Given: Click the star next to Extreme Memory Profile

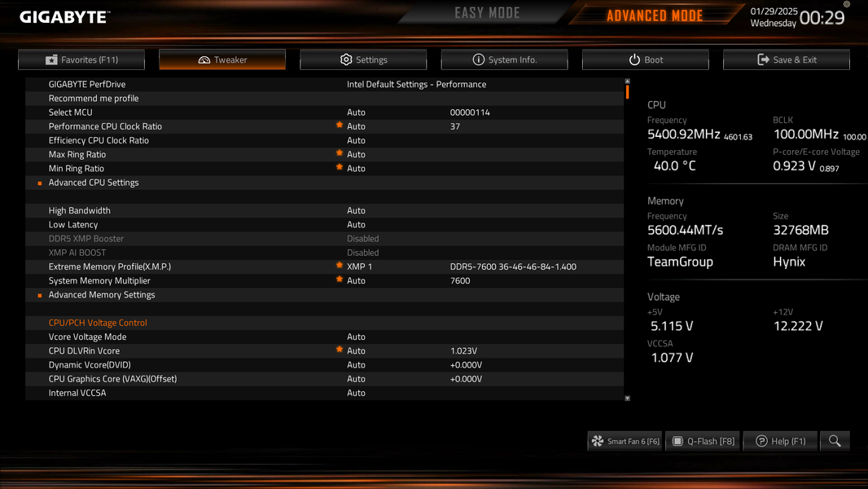Looking at the screenshot, I should (340, 266).
